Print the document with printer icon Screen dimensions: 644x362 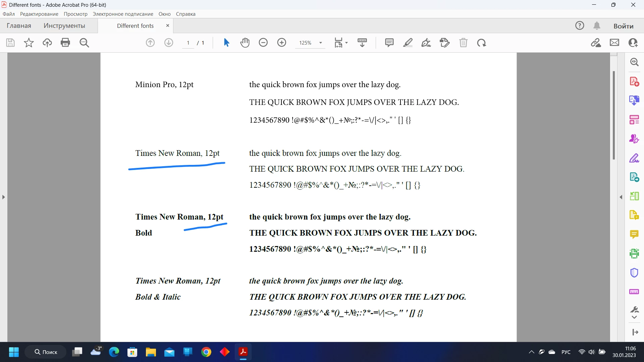pos(65,43)
